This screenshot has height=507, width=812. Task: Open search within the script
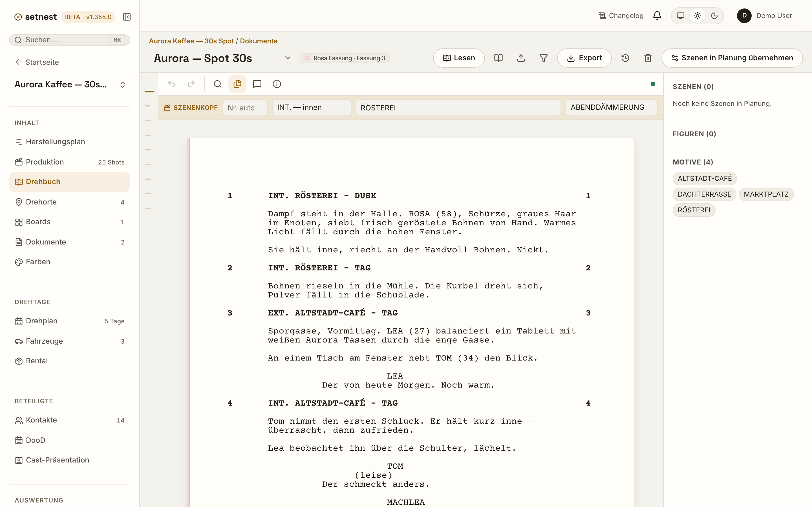(217, 84)
